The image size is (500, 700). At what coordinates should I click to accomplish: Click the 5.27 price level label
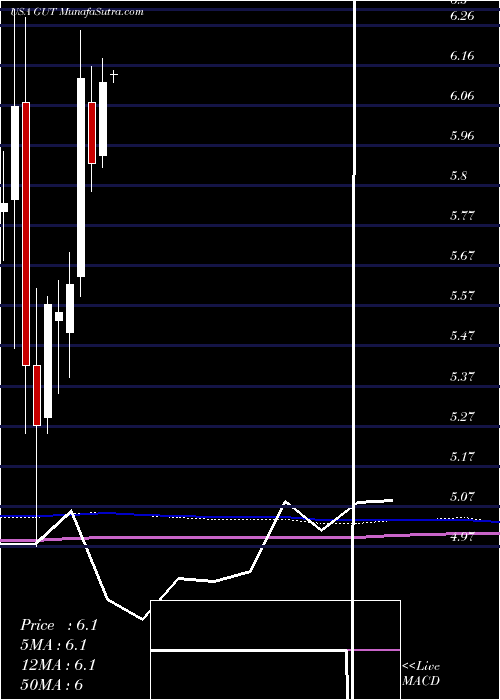tap(463, 417)
